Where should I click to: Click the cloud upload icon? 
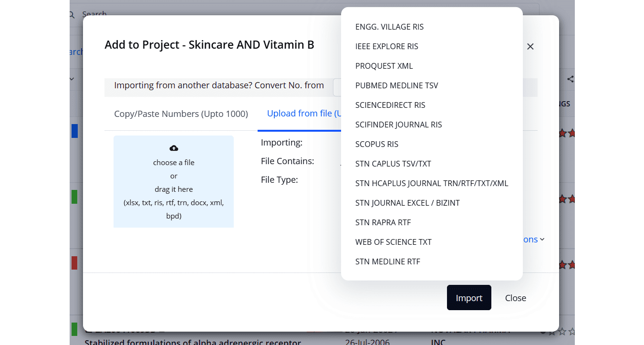point(174,148)
